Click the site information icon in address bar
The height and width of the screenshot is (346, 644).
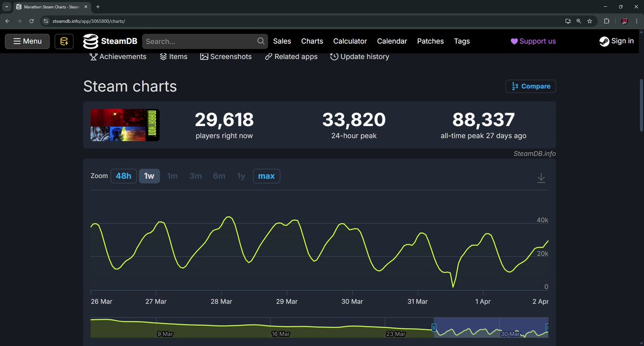(46, 21)
